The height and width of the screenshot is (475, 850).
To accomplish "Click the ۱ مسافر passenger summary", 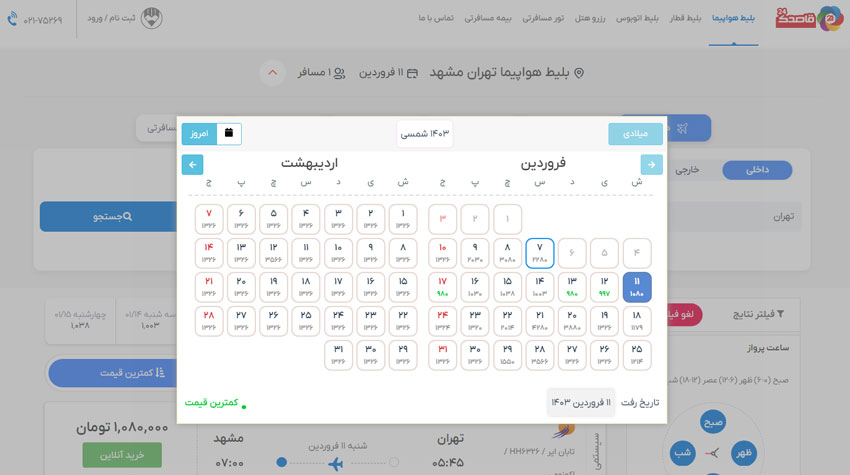I will (x=321, y=73).
